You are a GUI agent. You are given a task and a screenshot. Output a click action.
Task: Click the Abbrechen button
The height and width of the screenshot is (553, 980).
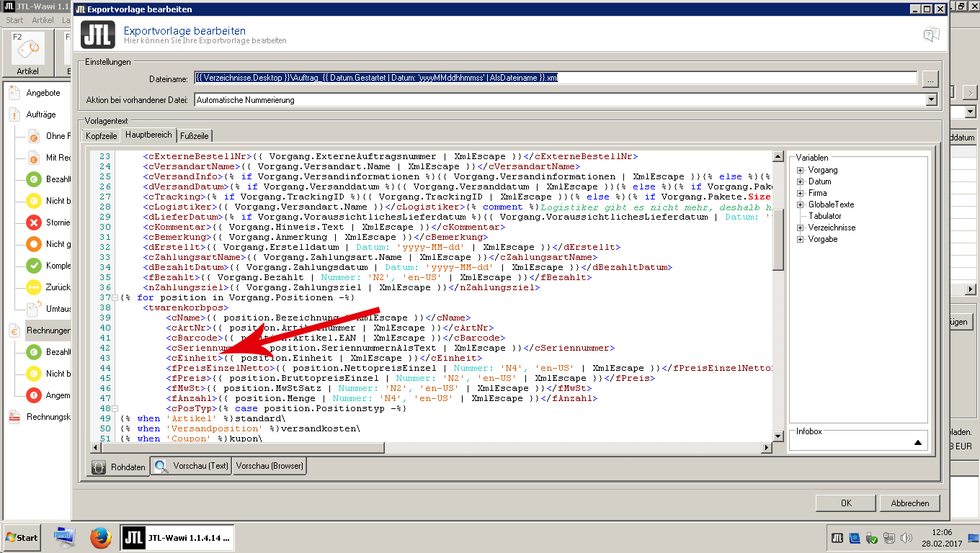tap(909, 503)
